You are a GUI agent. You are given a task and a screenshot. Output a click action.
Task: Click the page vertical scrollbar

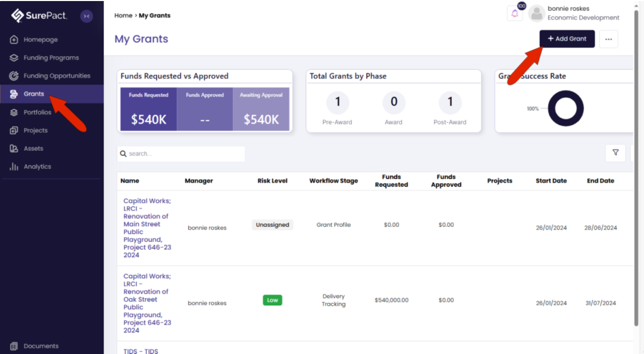[x=636, y=168]
